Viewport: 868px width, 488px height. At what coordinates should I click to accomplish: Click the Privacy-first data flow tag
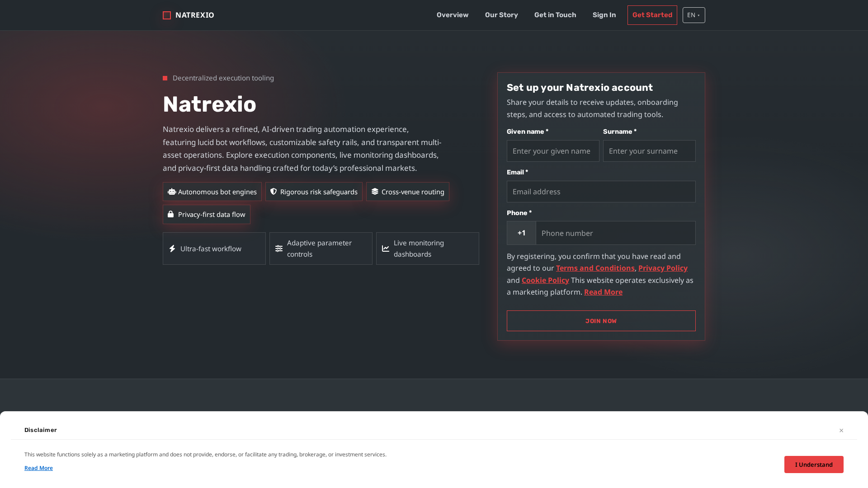pyautogui.click(x=206, y=214)
